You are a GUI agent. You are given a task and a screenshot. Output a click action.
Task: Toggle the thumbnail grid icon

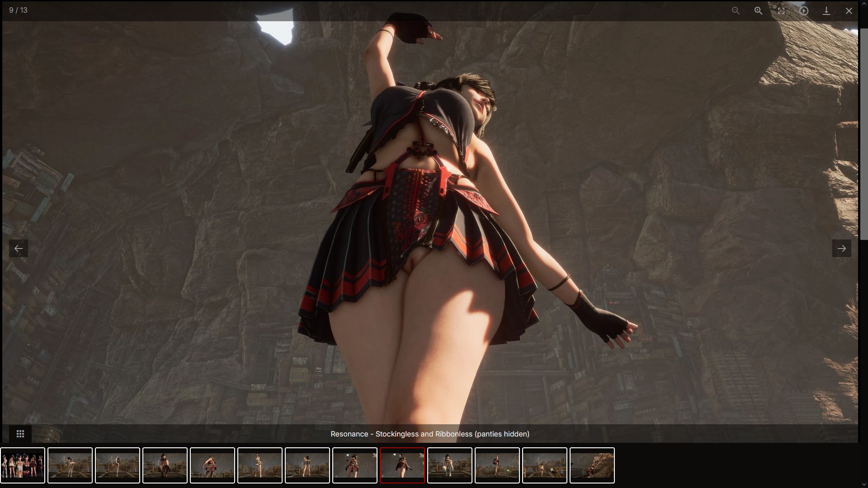[20, 434]
